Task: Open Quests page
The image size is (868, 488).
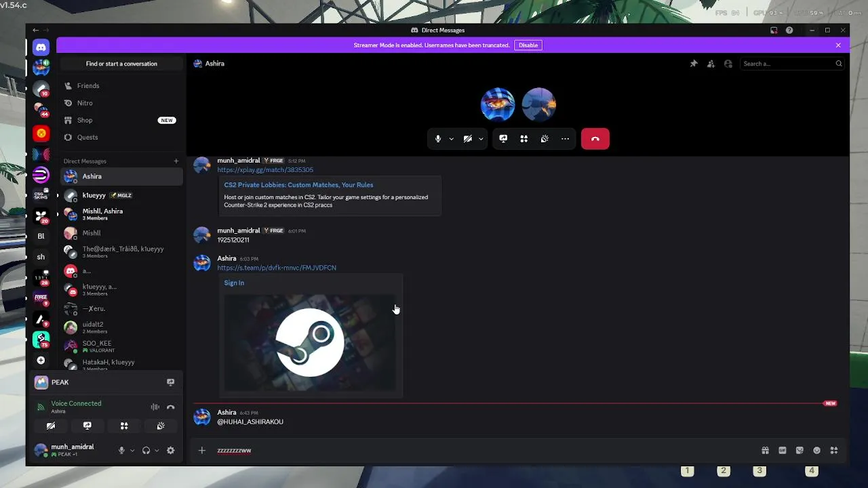Action: tap(121, 137)
